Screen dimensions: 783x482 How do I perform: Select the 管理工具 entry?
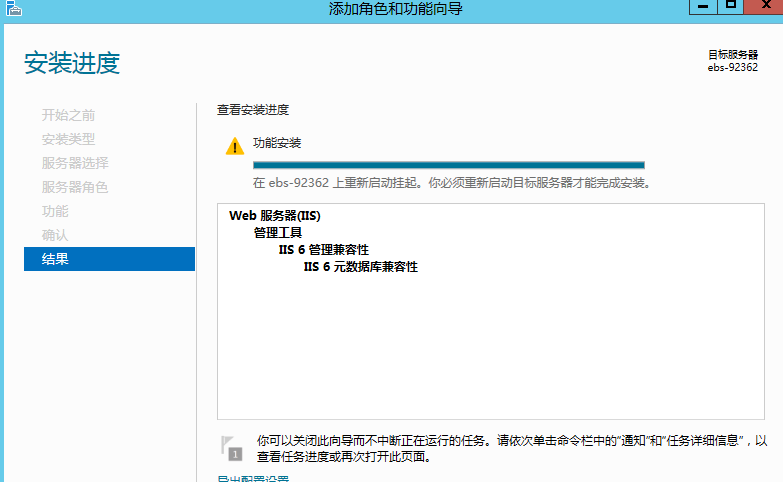[278, 232]
